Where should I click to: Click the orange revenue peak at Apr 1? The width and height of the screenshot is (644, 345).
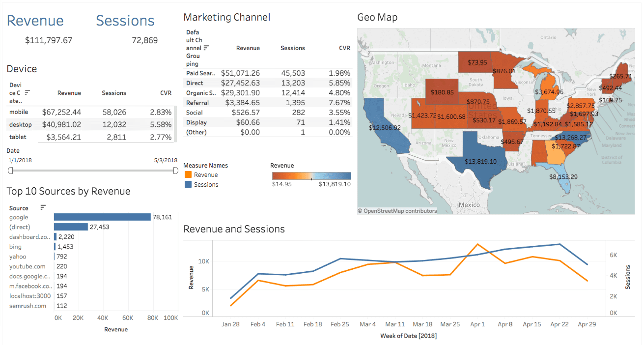pyautogui.click(x=477, y=244)
